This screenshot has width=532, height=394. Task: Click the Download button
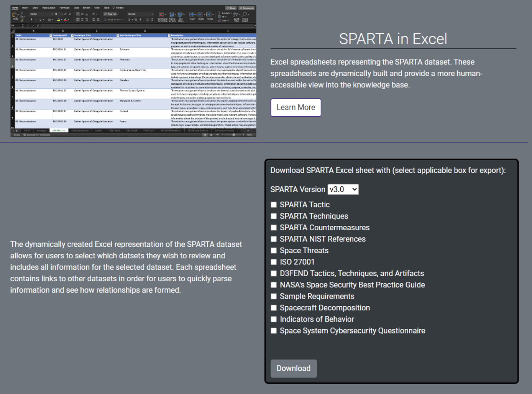[x=294, y=368]
